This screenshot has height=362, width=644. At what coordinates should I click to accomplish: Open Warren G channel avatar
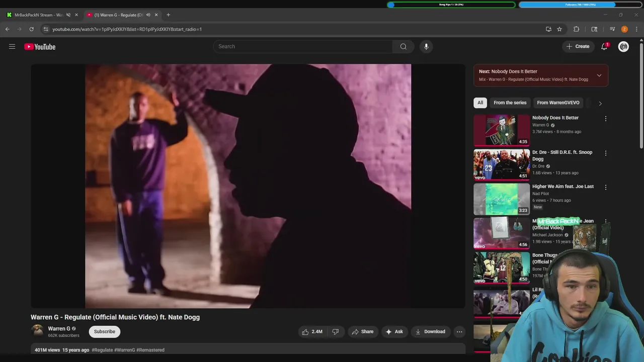[38, 330]
